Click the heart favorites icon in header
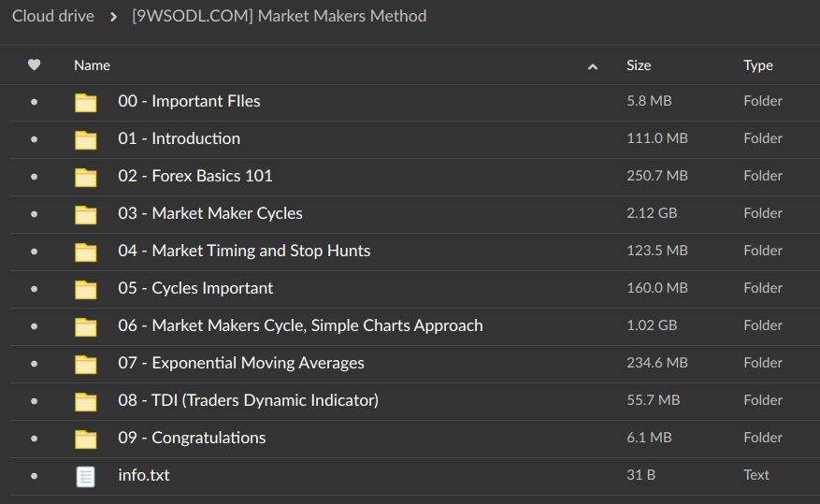This screenshot has height=504, width=820. [35, 65]
